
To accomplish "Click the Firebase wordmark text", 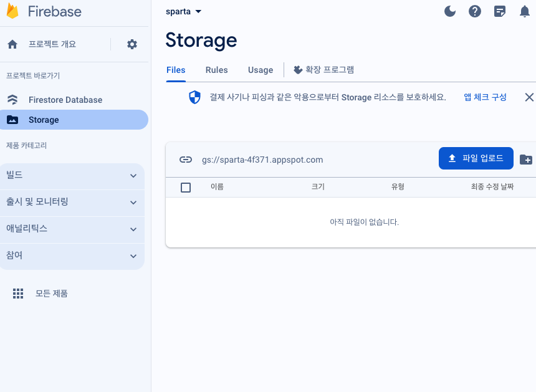I will coord(55,12).
